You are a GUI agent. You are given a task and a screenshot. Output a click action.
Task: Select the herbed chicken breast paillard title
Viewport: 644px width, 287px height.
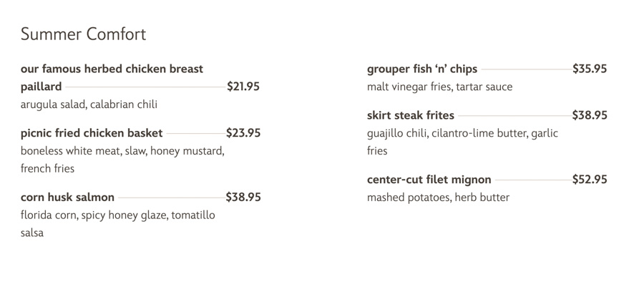coord(112,69)
